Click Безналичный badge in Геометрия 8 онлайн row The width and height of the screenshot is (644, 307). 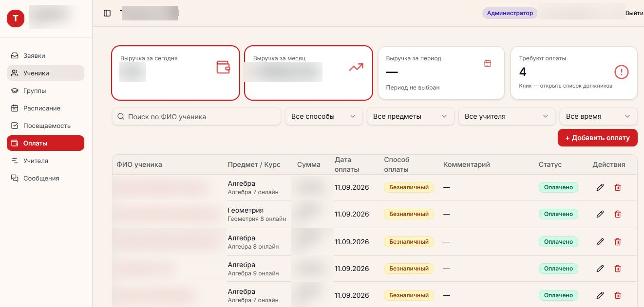(x=409, y=214)
